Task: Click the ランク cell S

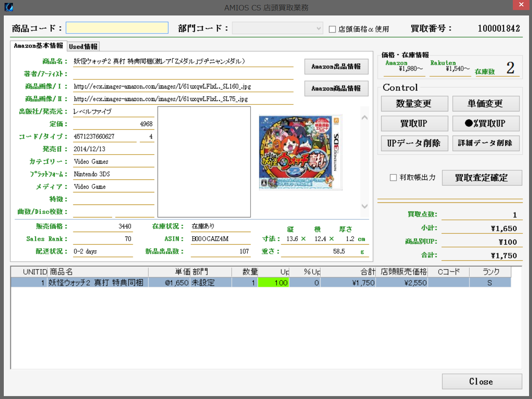Action: (490, 283)
